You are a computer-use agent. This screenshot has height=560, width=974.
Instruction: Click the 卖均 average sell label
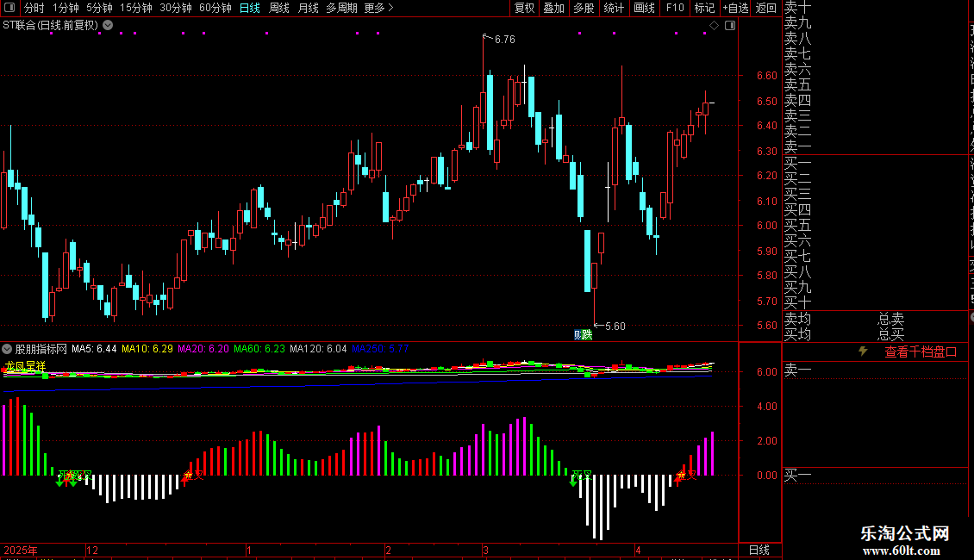tap(797, 319)
